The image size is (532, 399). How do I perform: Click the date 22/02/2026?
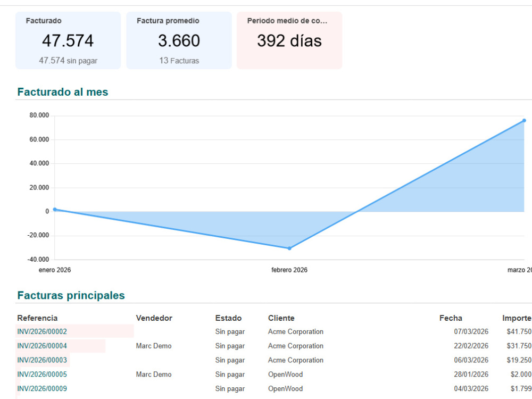471,346
